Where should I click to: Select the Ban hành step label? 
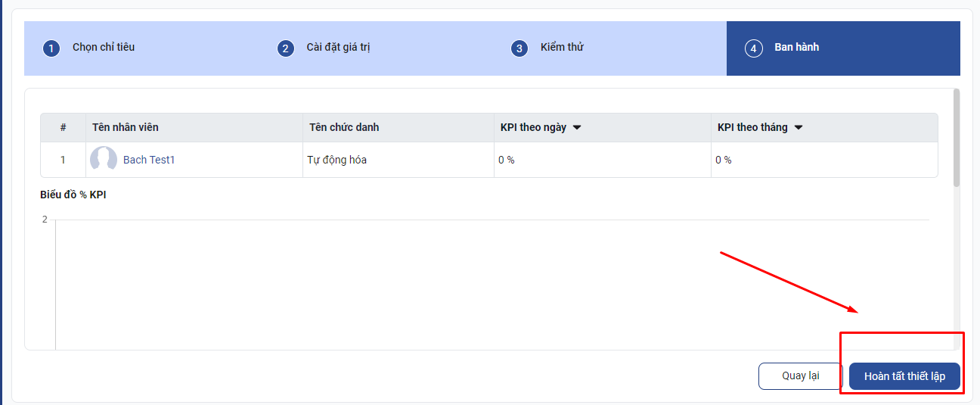796,47
